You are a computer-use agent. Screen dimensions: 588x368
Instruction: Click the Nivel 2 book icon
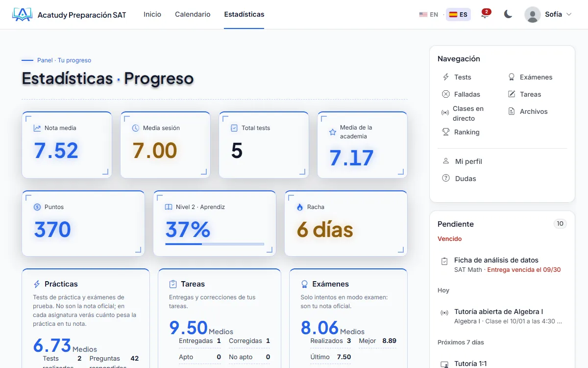coord(169,207)
